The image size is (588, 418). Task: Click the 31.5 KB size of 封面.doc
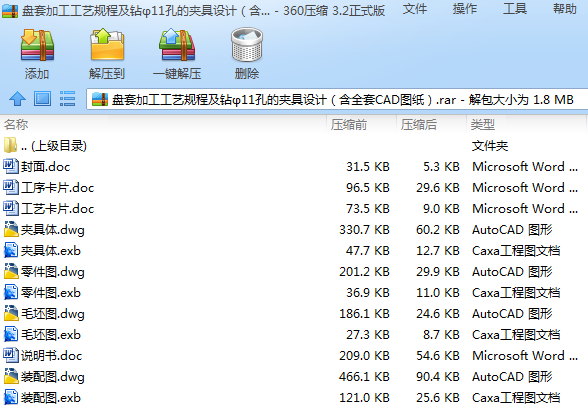[x=368, y=166]
